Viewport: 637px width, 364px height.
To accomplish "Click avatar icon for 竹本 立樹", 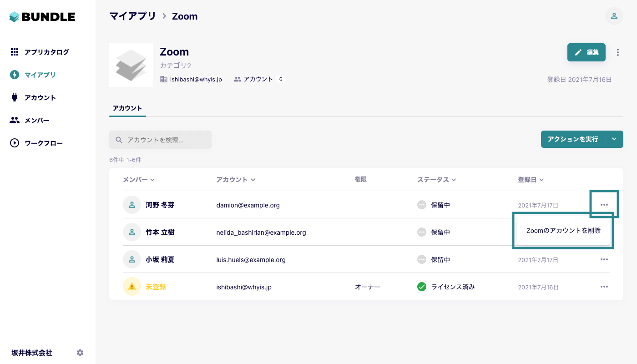I will click(132, 232).
